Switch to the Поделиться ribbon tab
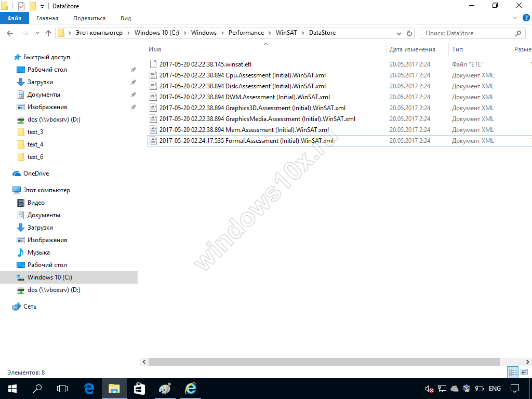Screen dimensions: 532x399 (89, 18)
